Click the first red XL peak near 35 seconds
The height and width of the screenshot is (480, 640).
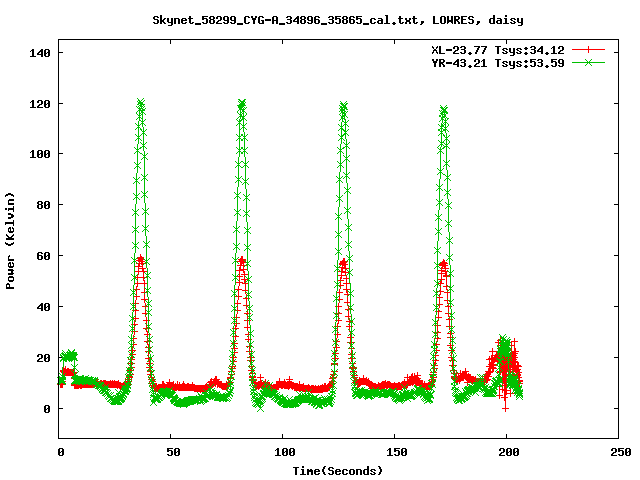[x=140, y=260]
